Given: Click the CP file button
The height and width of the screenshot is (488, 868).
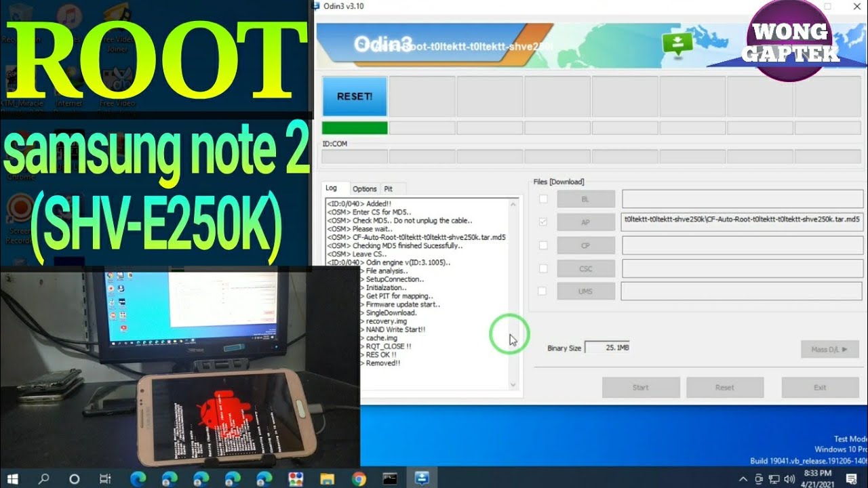Looking at the screenshot, I should (586, 245).
